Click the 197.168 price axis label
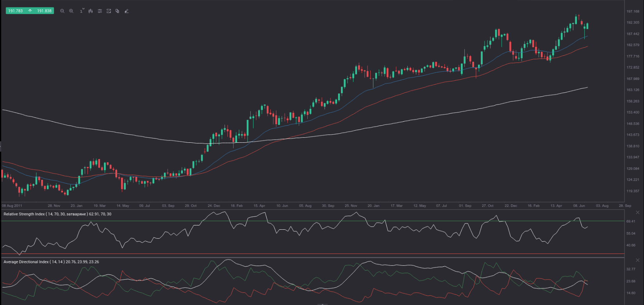Image resolution: width=644 pixels, height=305 pixels. (633, 12)
